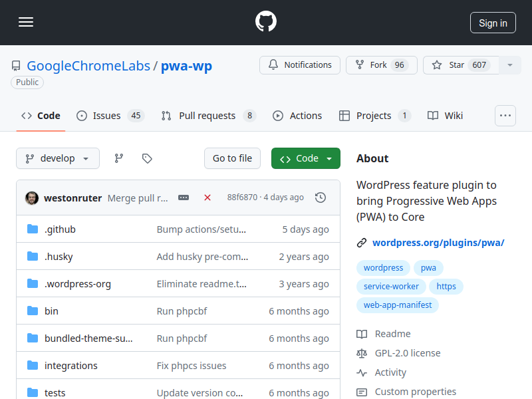Expand the commit message ellipsis button
Image resolution: width=532 pixels, height=399 pixels.
coord(184,198)
